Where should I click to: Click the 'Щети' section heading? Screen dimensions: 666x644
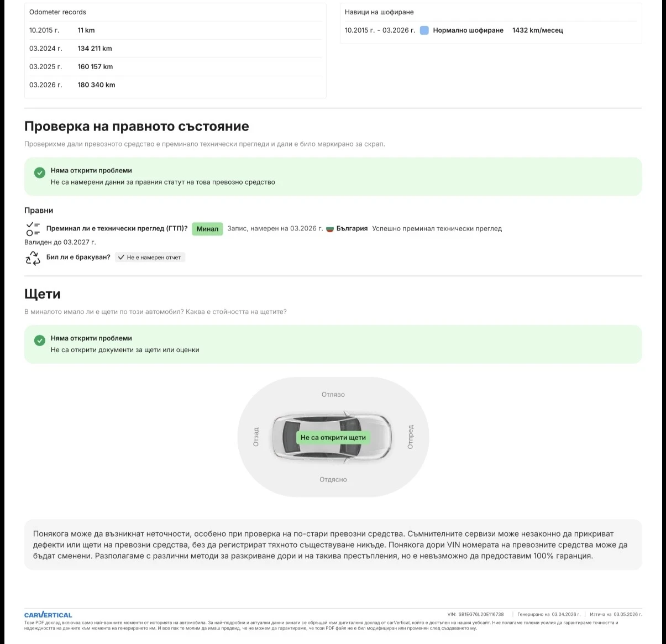click(x=43, y=294)
